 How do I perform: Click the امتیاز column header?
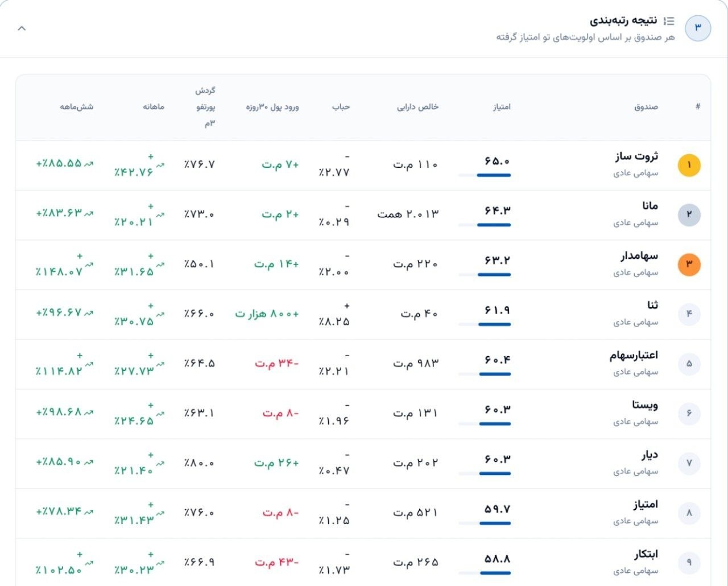pos(502,107)
